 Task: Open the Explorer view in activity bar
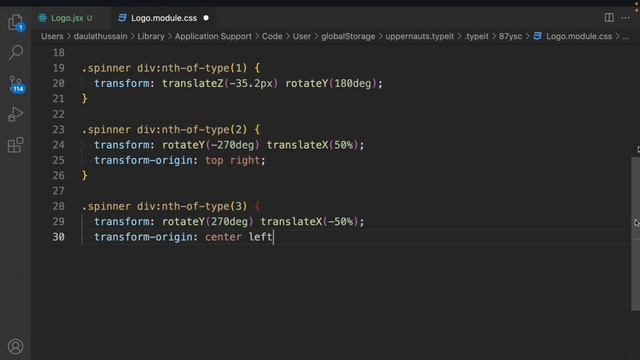coord(16,22)
